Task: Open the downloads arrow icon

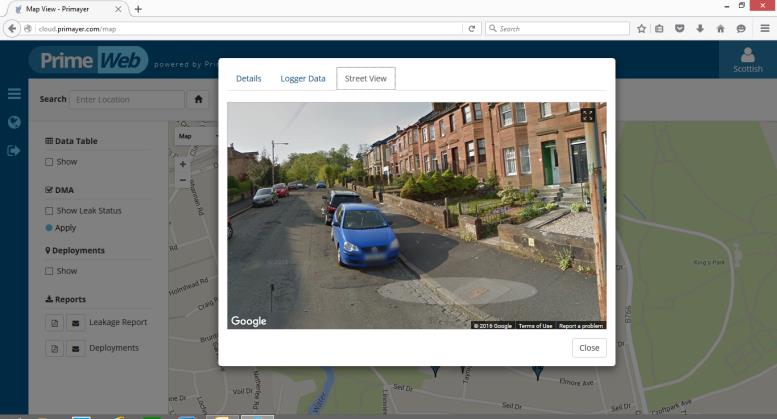Action: [700, 29]
